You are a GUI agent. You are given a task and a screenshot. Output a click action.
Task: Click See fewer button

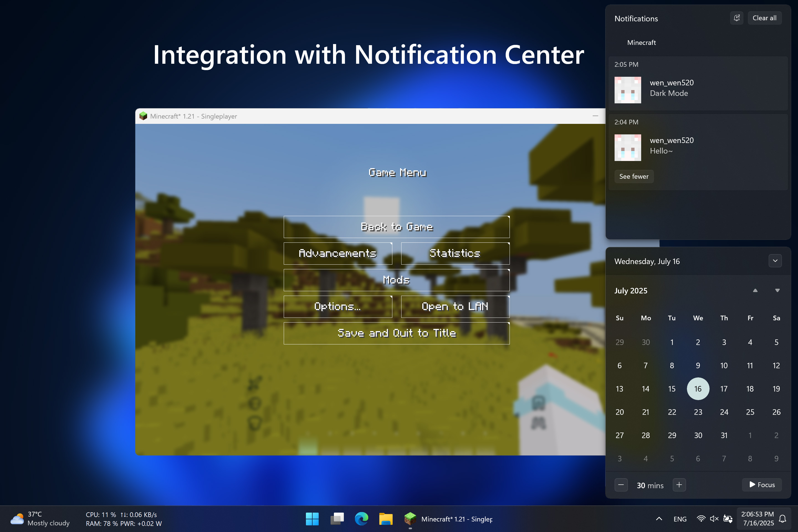pyautogui.click(x=634, y=177)
